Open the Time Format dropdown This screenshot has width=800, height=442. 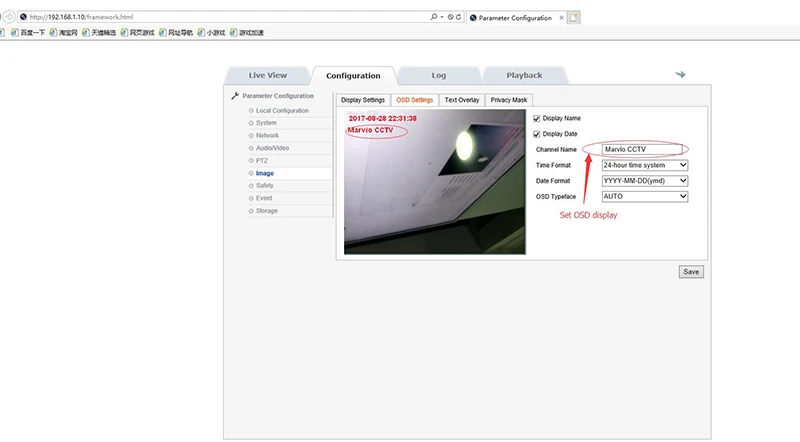point(645,165)
